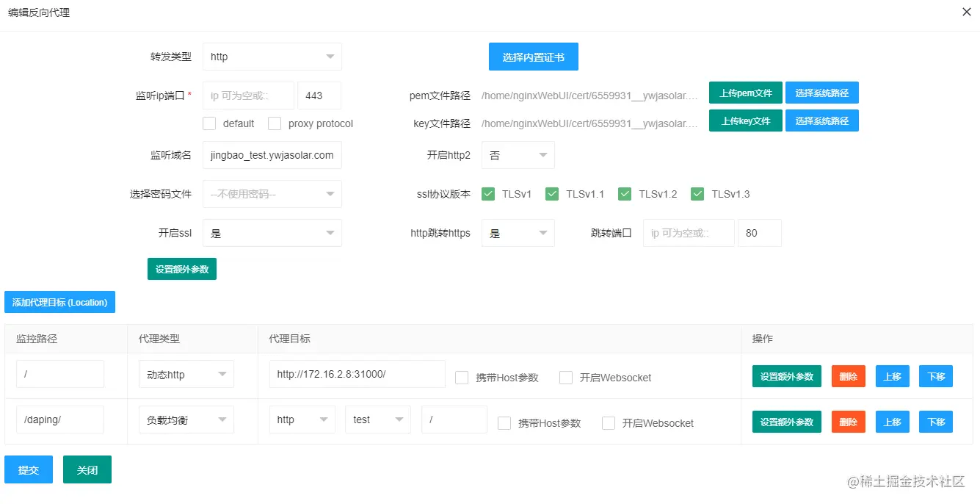Enable the default checkbox
Screen dimensions: 980x504
point(208,123)
